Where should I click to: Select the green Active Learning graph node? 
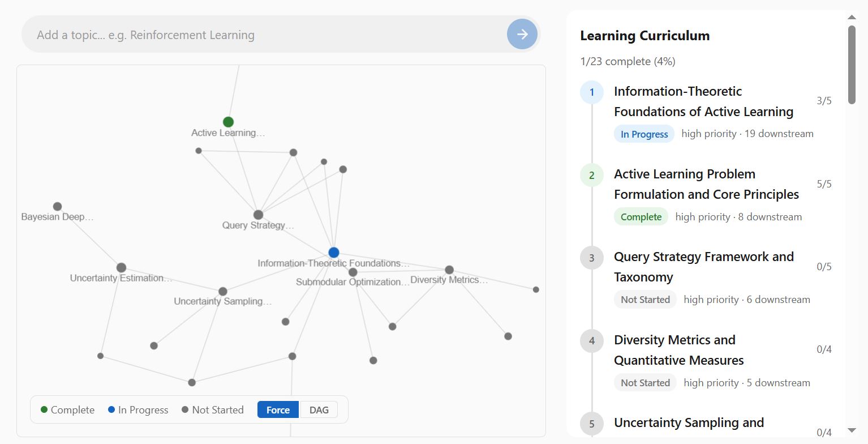point(228,122)
